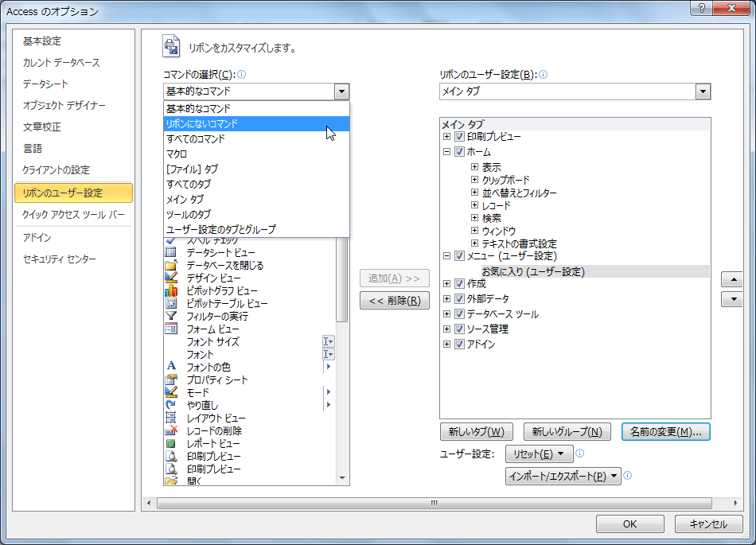This screenshot has width=756, height=545.
Task: Click the プロパティ シート icon
Action: pyautogui.click(x=170, y=380)
